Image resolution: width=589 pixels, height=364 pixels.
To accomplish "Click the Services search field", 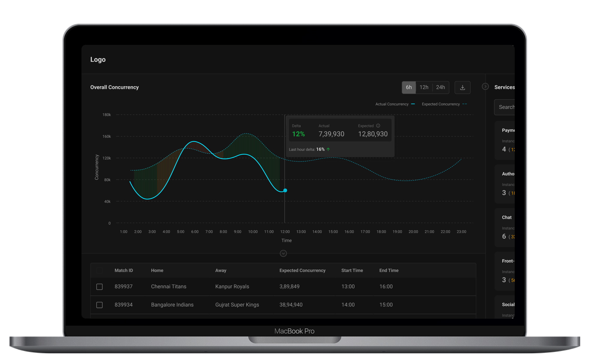I will pyautogui.click(x=506, y=107).
